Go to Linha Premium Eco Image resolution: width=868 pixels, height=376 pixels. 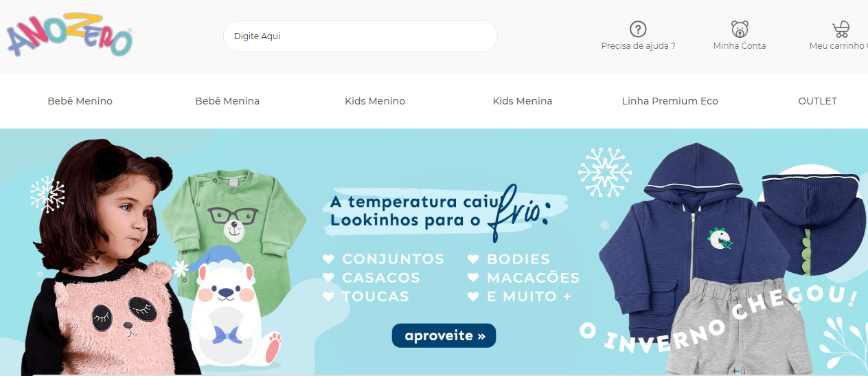pyautogui.click(x=670, y=101)
